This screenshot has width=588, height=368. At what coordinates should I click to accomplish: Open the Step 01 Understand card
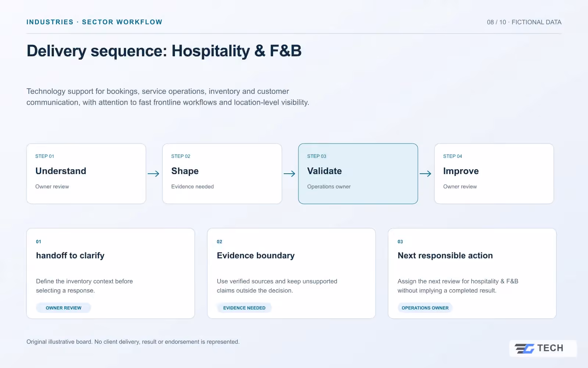[86, 174]
